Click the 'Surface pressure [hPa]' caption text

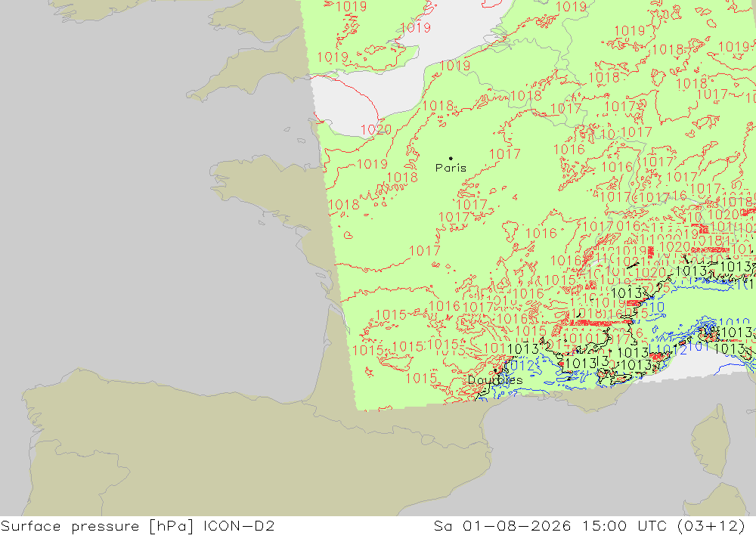pos(97,526)
